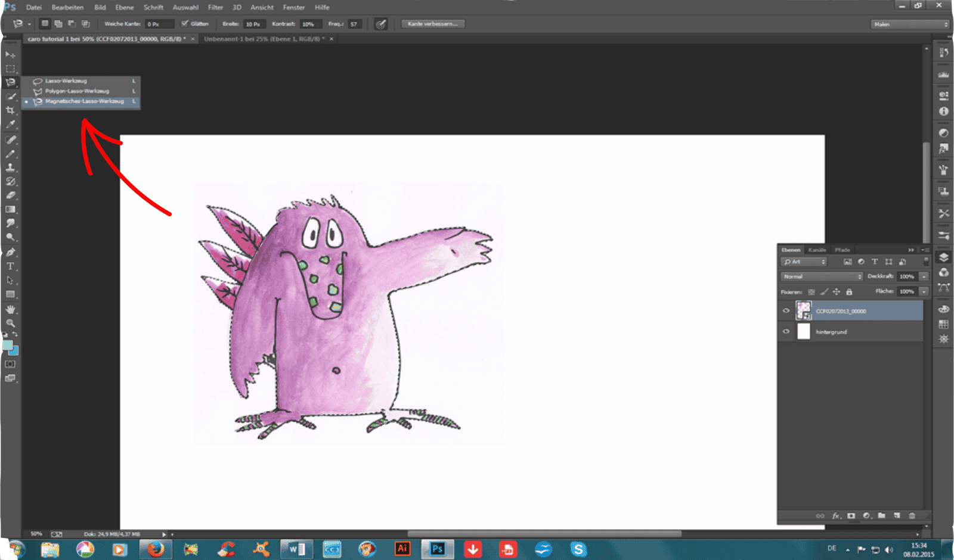Viewport: 954px width, 560px height.
Task: Select the Zoom tool in toolbox
Action: tap(10, 323)
